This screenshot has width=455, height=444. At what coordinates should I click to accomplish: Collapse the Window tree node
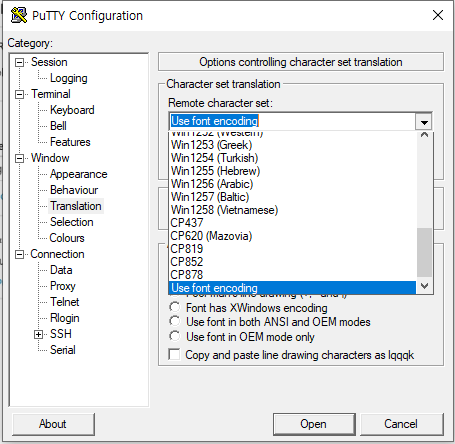(20, 158)
